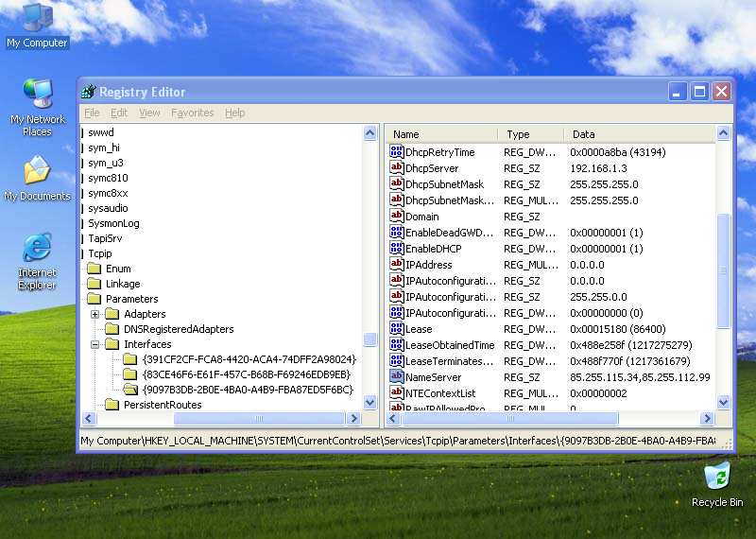This screenshot has width=756, height=539.
Task: Select the PersistentRoutes folder icon
Action: point(112,405)
